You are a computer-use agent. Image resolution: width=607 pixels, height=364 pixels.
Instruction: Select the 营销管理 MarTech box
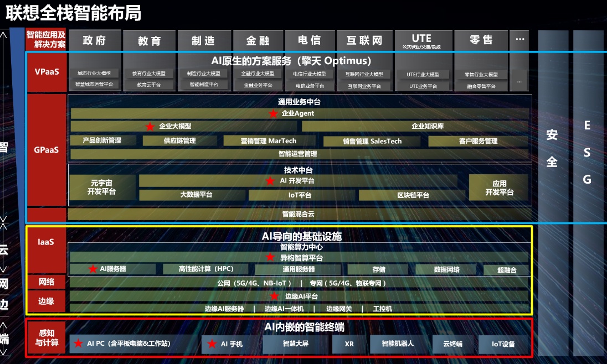point(269,141)
